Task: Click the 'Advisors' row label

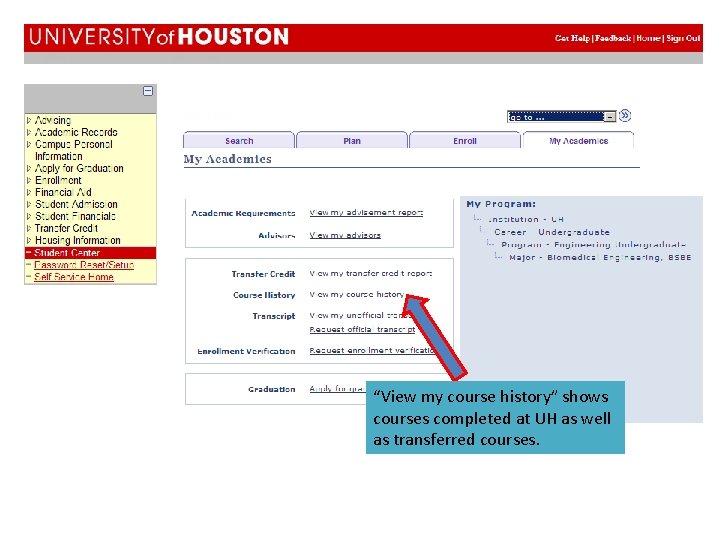Action: [x=276, y=236]
